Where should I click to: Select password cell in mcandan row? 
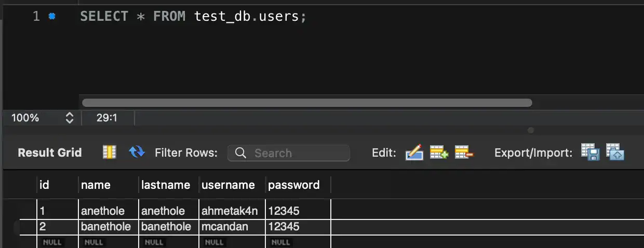298,227
